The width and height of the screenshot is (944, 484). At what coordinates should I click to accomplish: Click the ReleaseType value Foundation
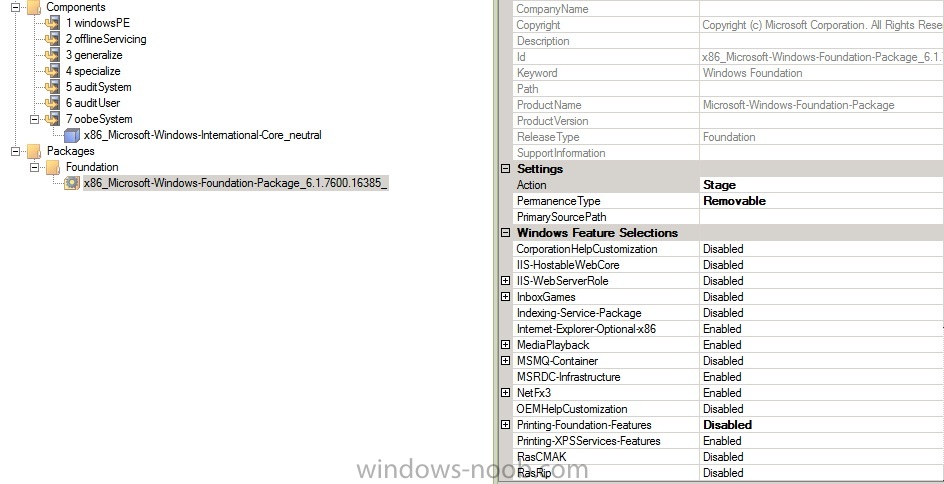pos(728,137)
